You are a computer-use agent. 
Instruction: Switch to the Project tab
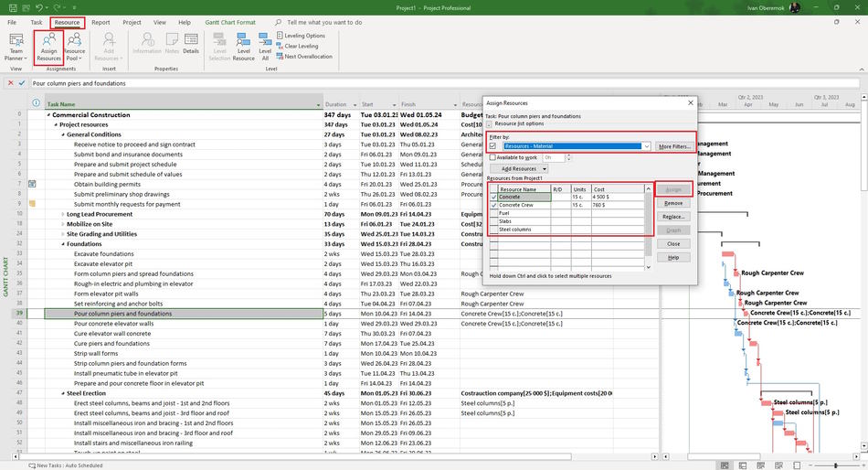pos(132,22)
